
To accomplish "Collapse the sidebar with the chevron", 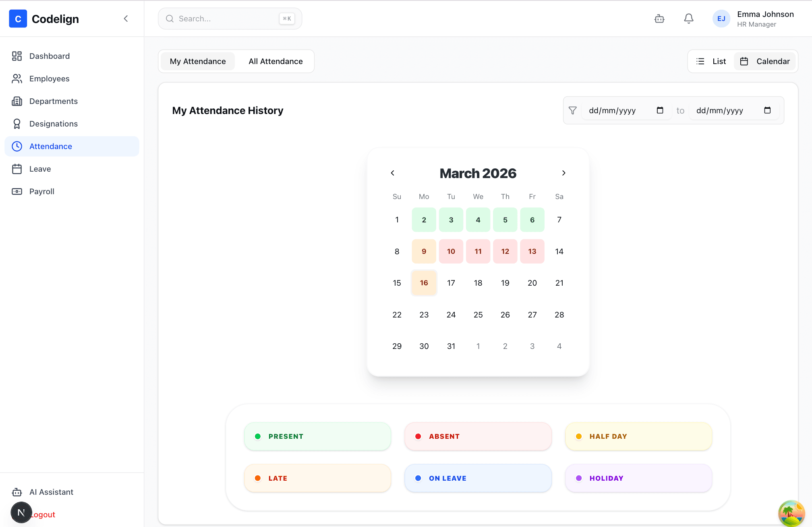I will 126,19.
